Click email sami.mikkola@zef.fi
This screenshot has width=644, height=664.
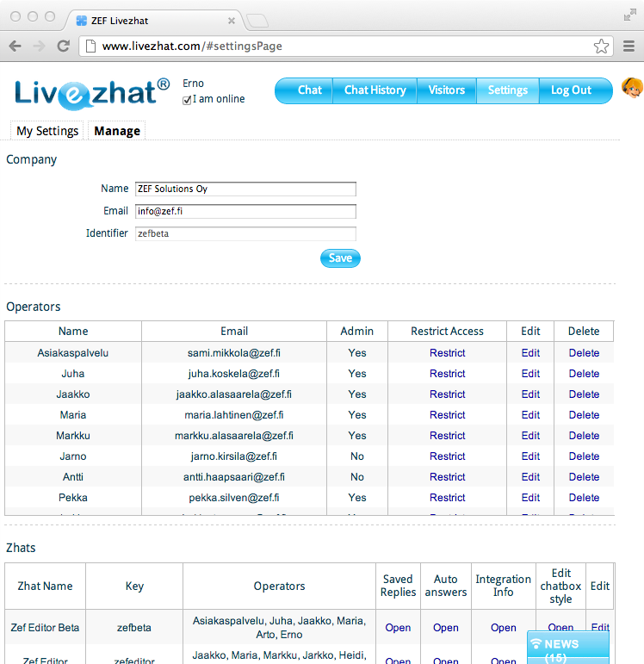click(x=233, y=353)
